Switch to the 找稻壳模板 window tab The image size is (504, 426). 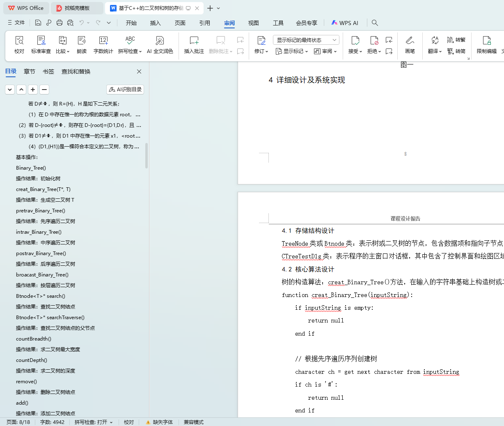point(78,8)
